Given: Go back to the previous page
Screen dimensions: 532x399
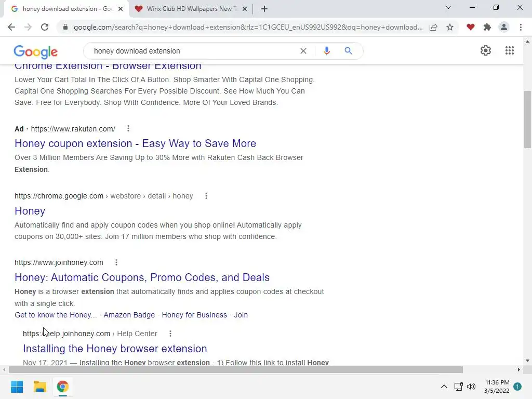Looking at the screenshot, I should point(11,27).
